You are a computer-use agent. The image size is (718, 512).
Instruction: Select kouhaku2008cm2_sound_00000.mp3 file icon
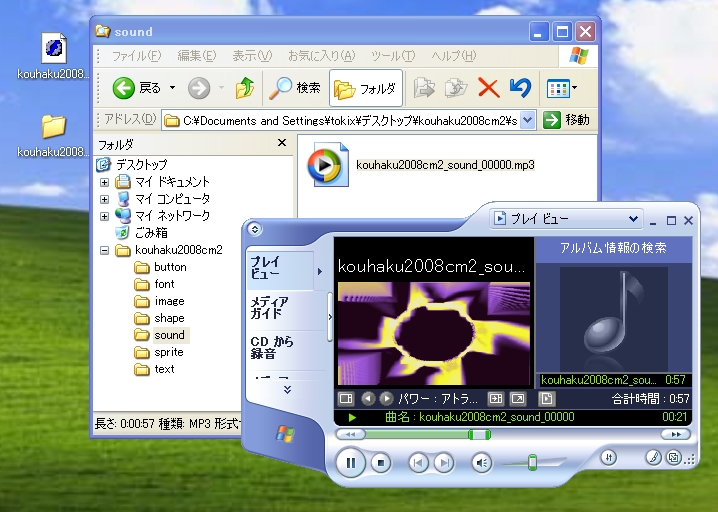327,165
